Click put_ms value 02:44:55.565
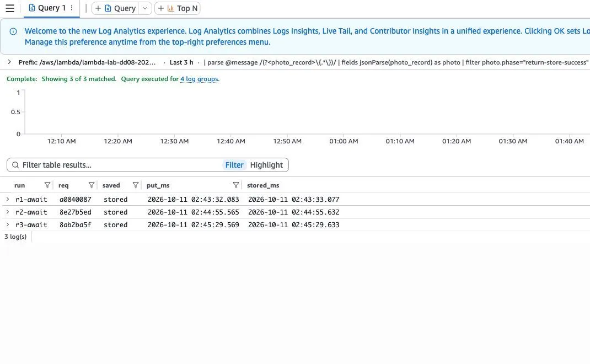Screen dimensions: 590x364 tap(194, 212)
